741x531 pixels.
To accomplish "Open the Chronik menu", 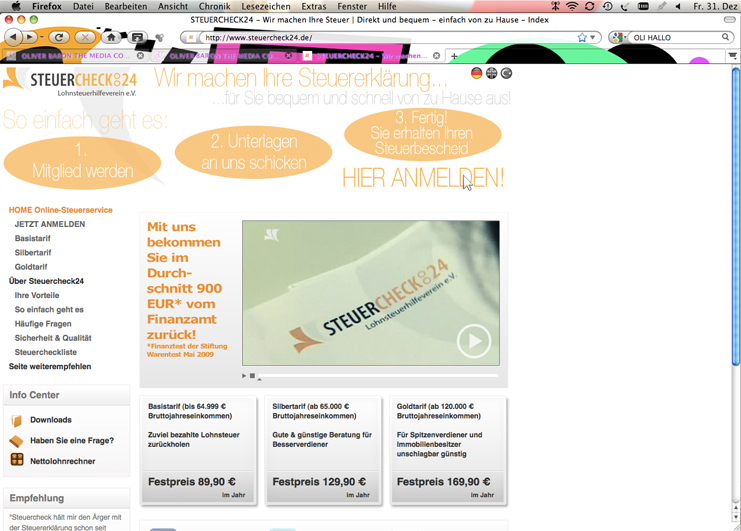I will tap(215, 6).
